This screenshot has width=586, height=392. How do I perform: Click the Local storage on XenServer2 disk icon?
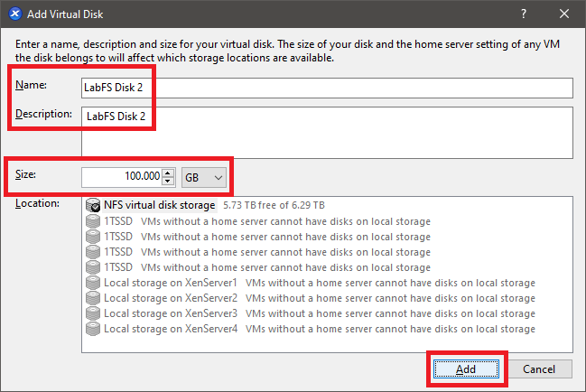click(92, 298)
